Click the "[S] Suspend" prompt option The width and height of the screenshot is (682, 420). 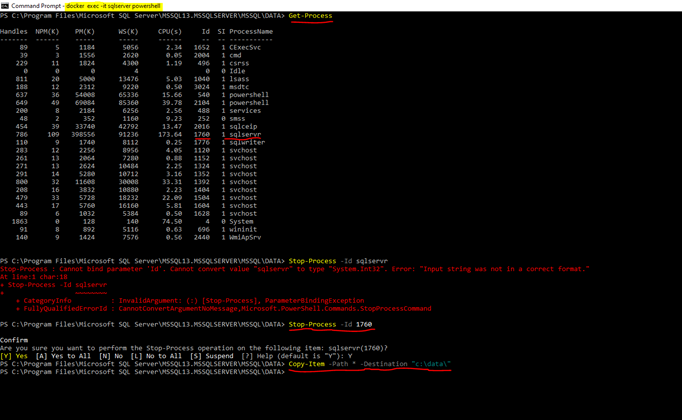click(211, 356)
